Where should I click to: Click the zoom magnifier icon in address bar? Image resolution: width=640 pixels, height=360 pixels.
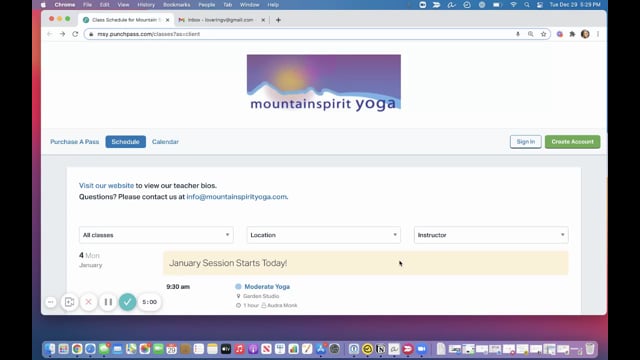530,34
